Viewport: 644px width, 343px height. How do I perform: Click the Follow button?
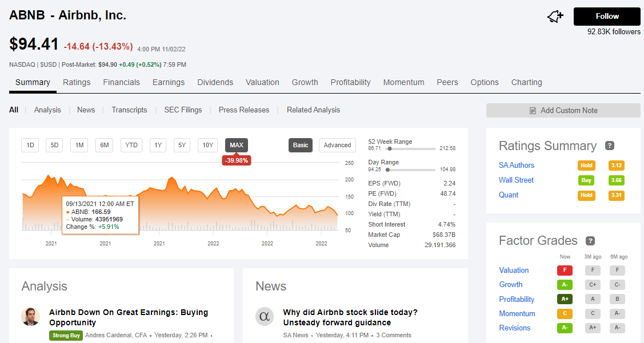click(x=607, y=17)
